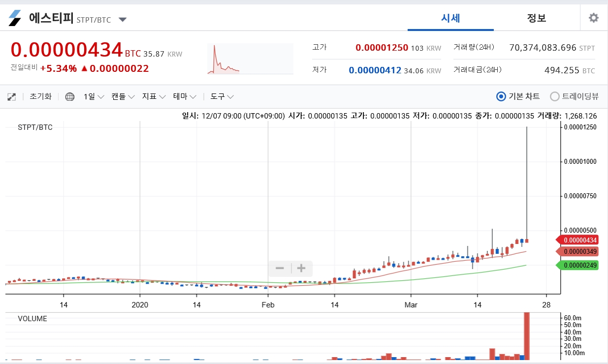Click the STPT coin logo icon
This screenshot has height=364, width=608.
click(15, 18)
